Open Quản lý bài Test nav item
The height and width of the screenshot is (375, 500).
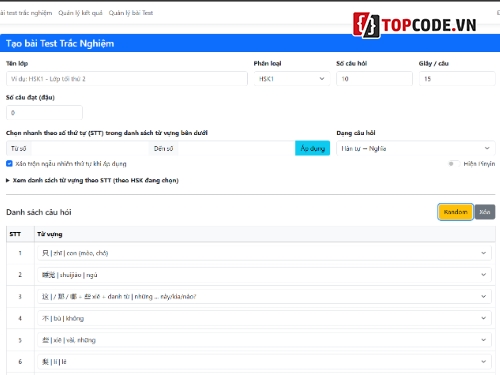point(131,13)
